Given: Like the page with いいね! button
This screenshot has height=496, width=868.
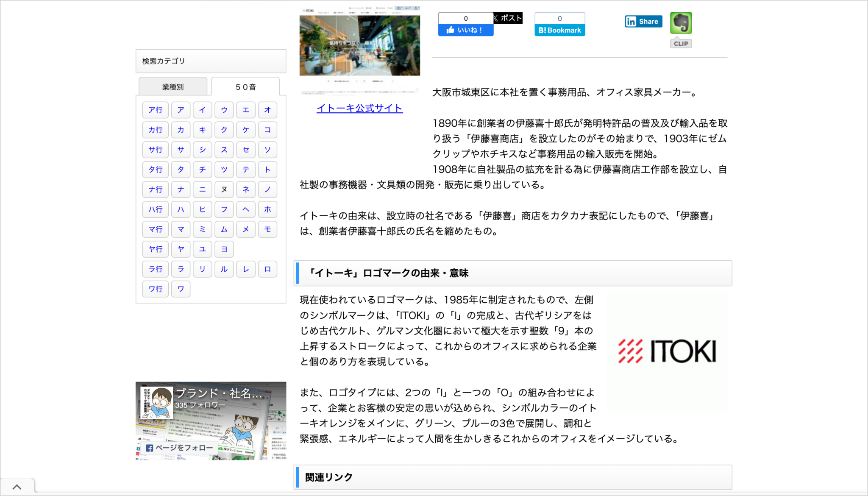Looking at the screenshot, I should [465, 30].
